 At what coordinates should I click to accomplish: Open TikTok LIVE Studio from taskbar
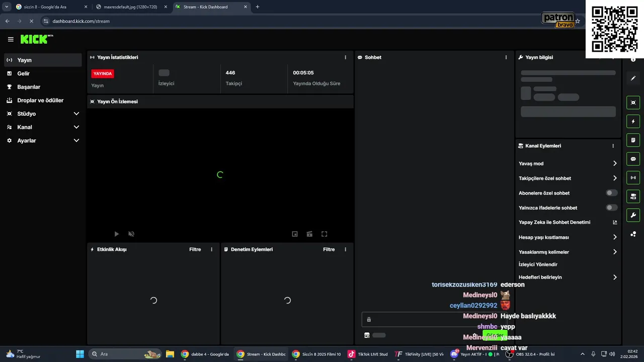pyautogui.click(x=368, y=354)
